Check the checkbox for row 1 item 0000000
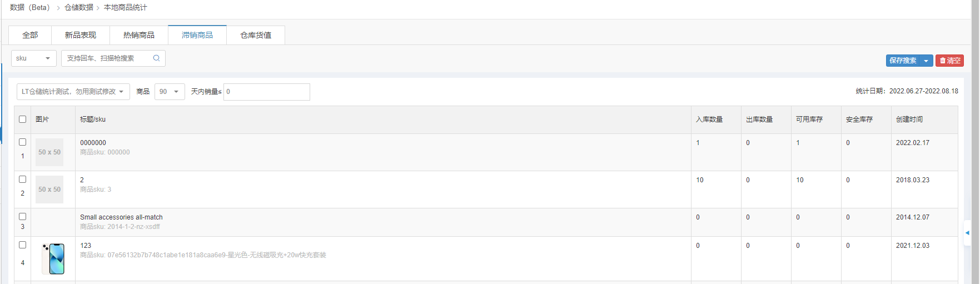The width and height of the screenshot is (980, 284). pos(23,142)
